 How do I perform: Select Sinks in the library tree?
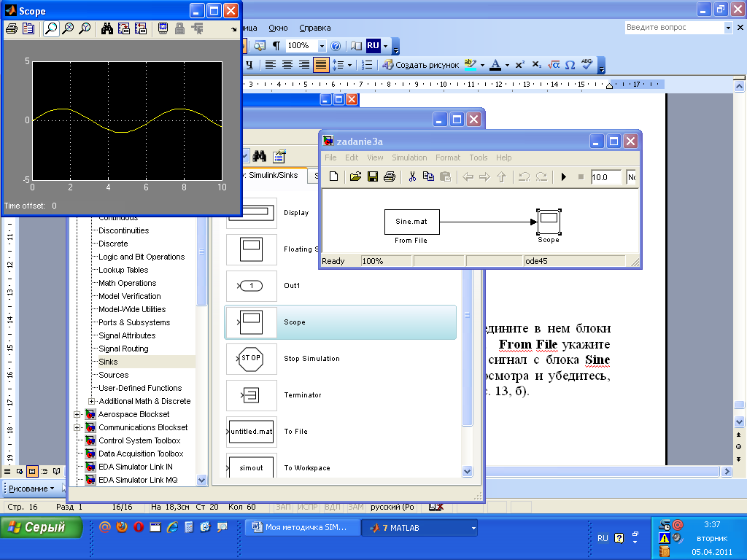(x=108, y=362)
